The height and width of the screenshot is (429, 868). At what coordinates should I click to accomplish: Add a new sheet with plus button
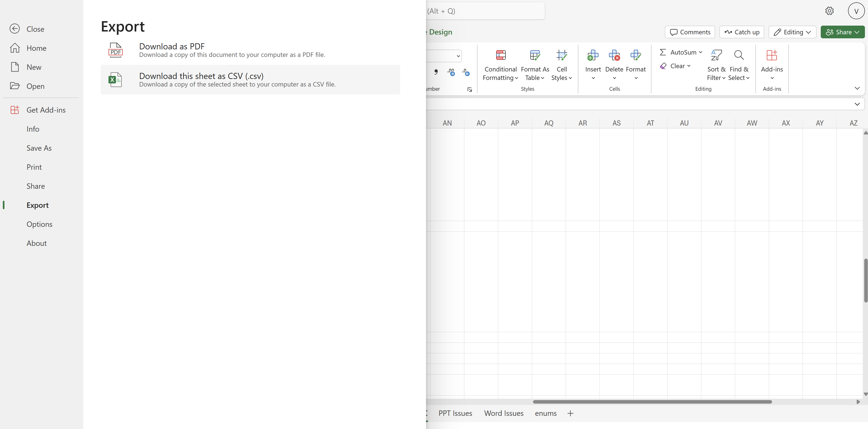(570, 413)
